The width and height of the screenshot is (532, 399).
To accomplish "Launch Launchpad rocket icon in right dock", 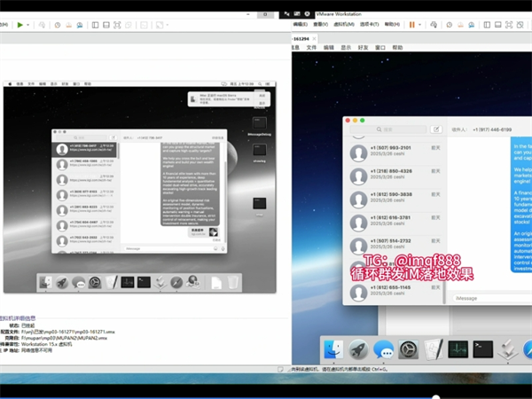I will (x=358, y=349).
